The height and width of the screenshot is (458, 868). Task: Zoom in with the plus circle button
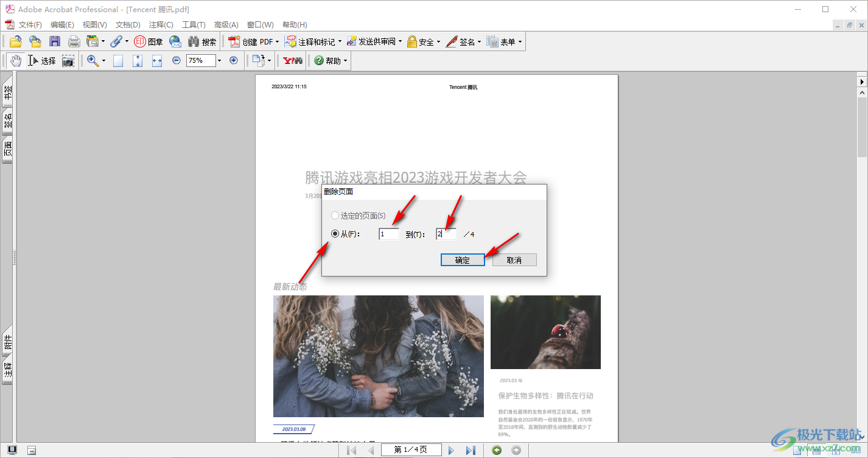point(234,60)
